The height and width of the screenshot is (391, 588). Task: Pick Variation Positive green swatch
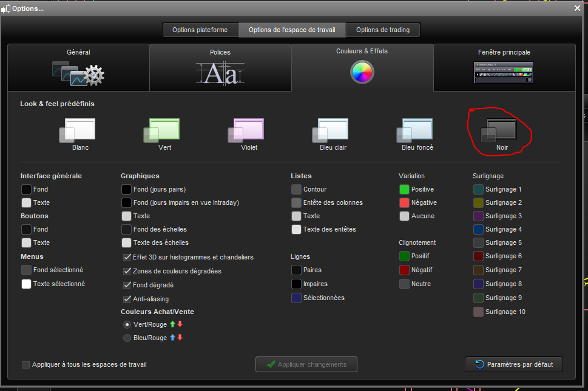[404, 189]
